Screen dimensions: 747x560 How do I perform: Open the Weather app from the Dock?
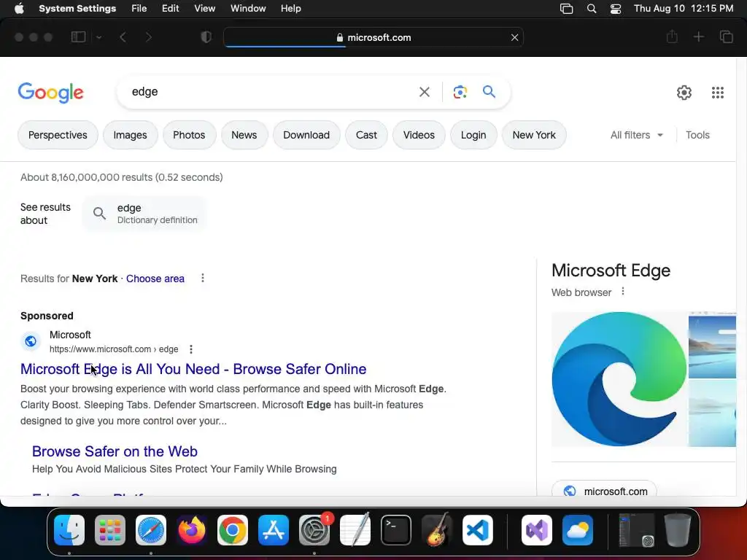click(578, 530)
